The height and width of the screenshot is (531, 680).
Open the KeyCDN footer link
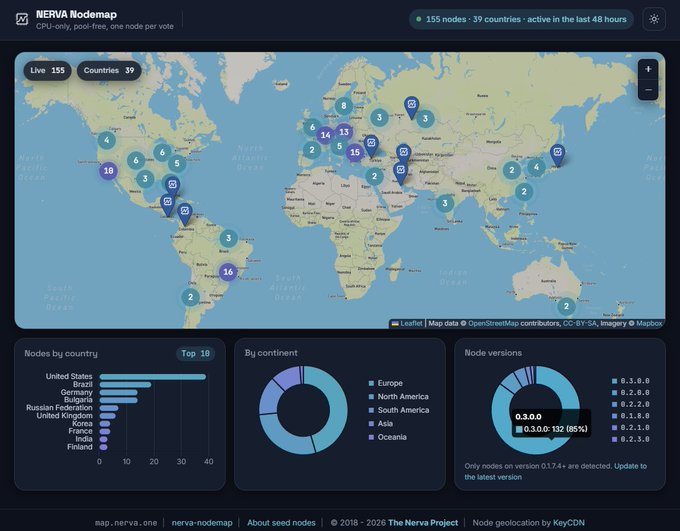569,523
